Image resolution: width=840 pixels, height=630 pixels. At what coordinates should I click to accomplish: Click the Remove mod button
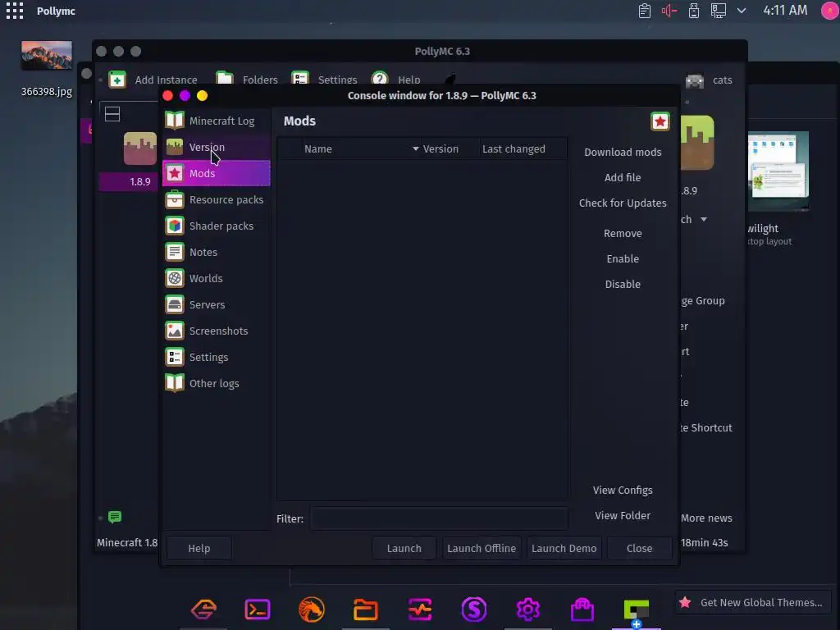tap(623, 234)
